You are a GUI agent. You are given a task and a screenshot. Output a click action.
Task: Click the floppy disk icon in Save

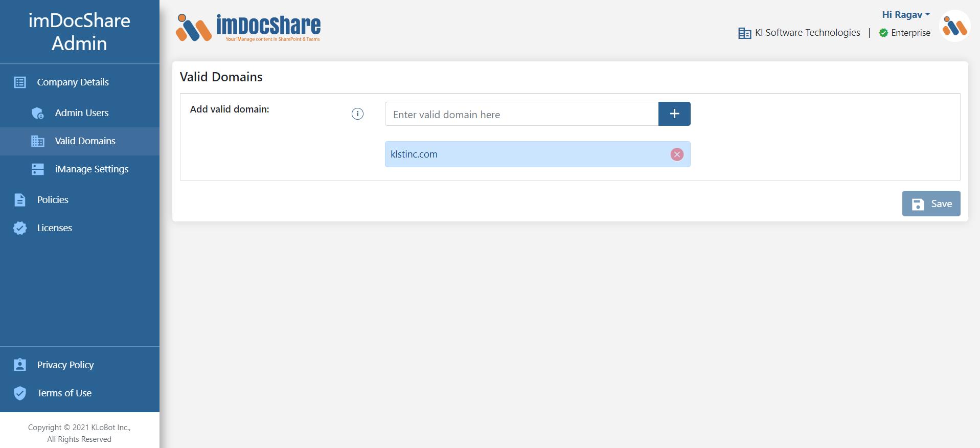point(918,204)
